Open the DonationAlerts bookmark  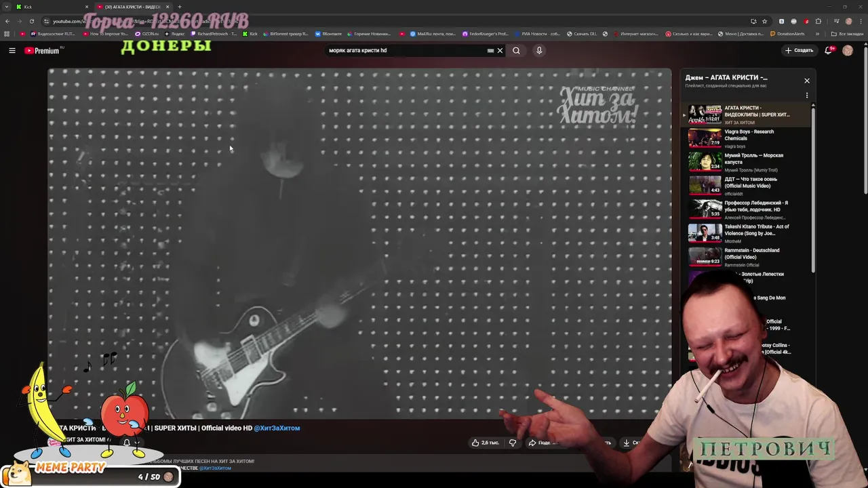tap(787, 34)
